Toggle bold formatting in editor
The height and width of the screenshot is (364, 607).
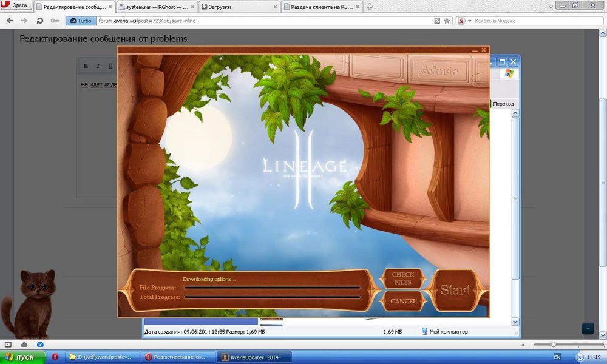coord(86,66)
